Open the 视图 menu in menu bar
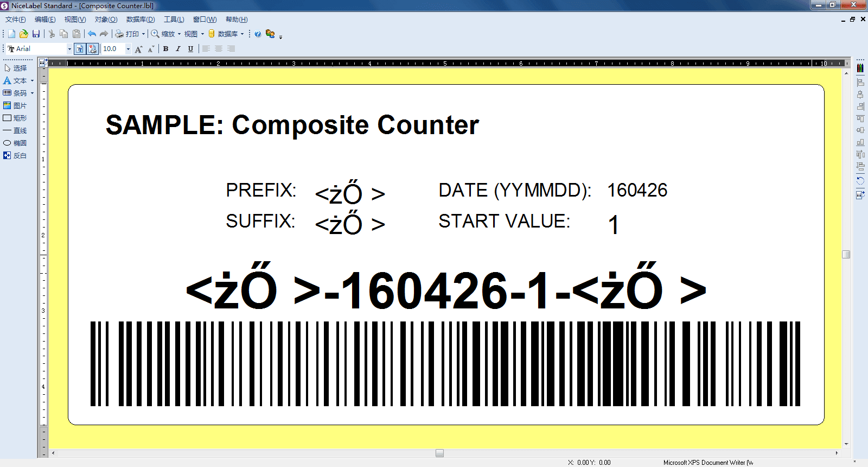The image size is (868, 467). click(x=75, y=20)
